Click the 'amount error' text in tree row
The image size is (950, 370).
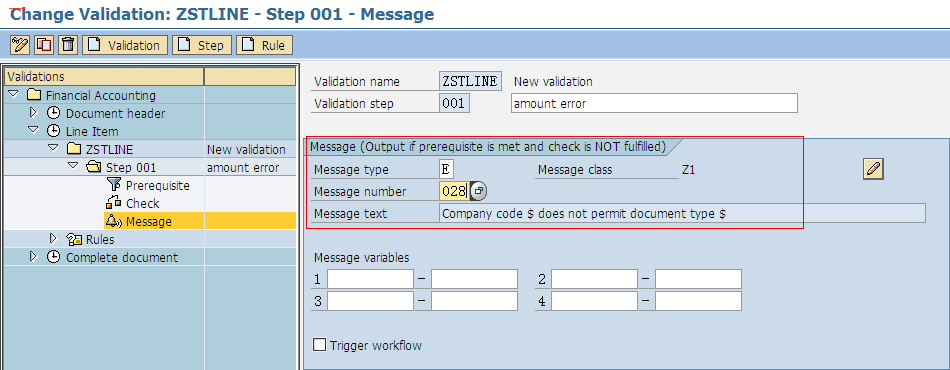243,167
